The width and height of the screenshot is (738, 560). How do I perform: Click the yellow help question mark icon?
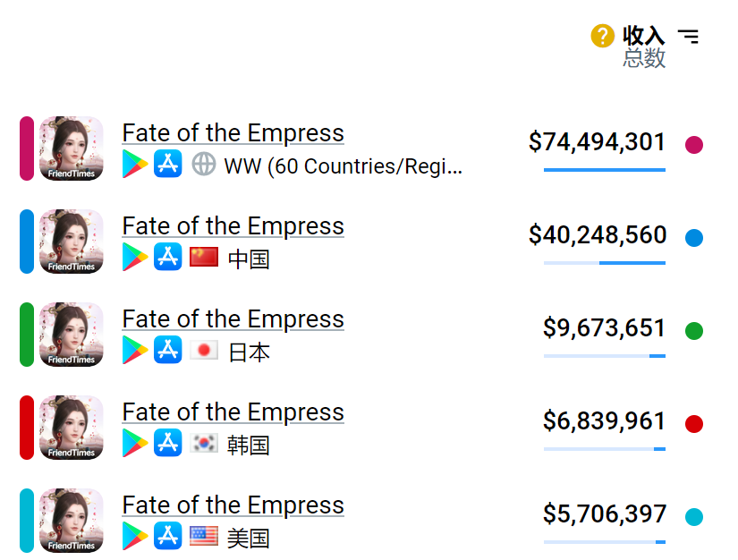602,36
